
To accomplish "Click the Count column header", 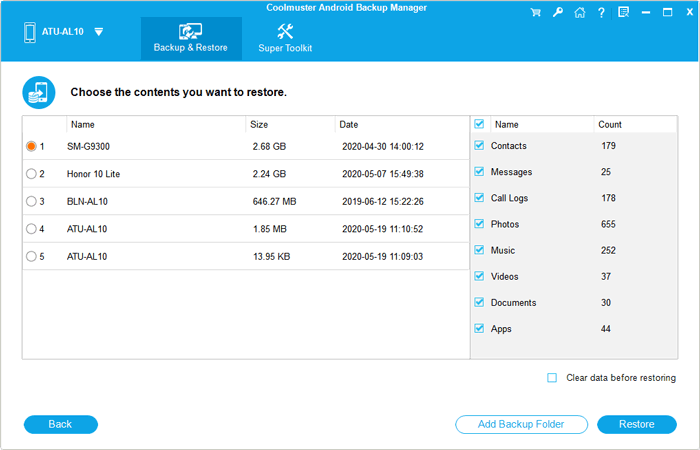I will pyautogui.click(x=635, y=125).
